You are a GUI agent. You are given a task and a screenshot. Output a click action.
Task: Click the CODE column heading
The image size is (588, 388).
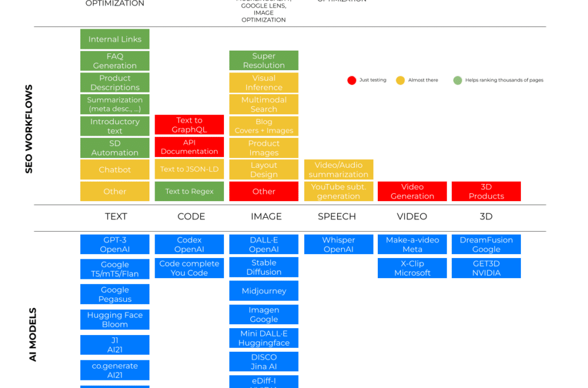(191, 217)
